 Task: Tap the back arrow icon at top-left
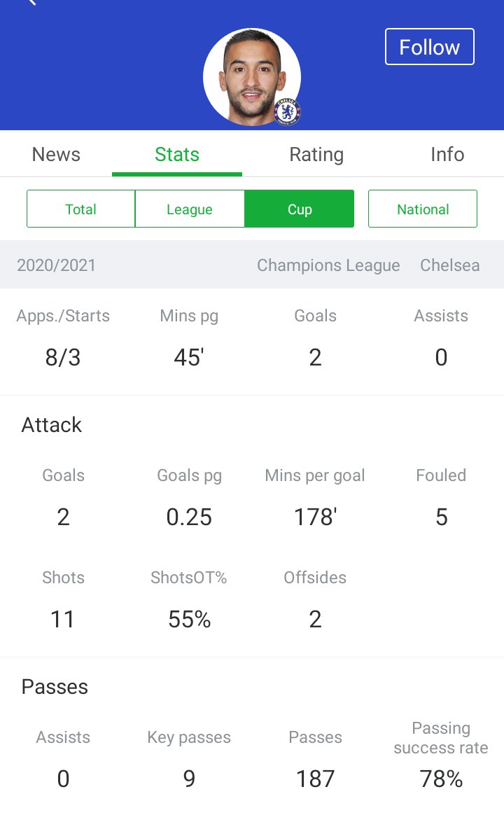coord(31,2)
